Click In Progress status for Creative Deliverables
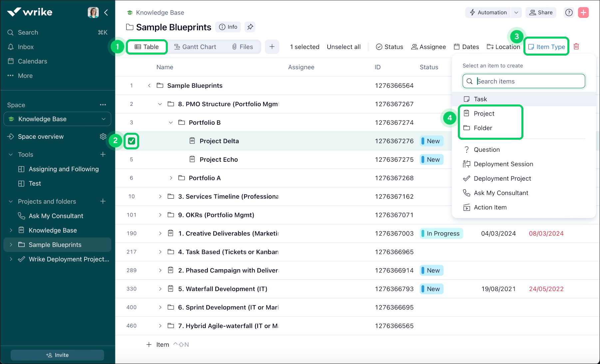This screenshot has height=364, width=600. (442, 234)
